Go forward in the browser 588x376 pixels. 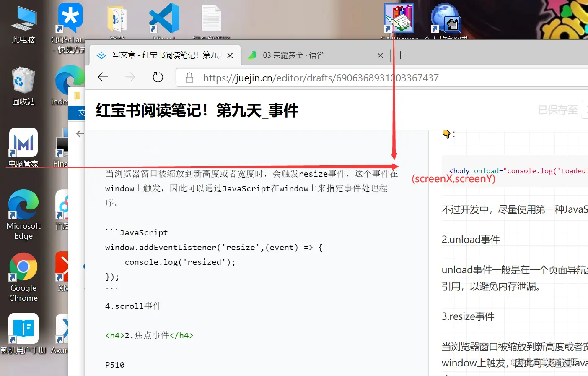[130, 77]
